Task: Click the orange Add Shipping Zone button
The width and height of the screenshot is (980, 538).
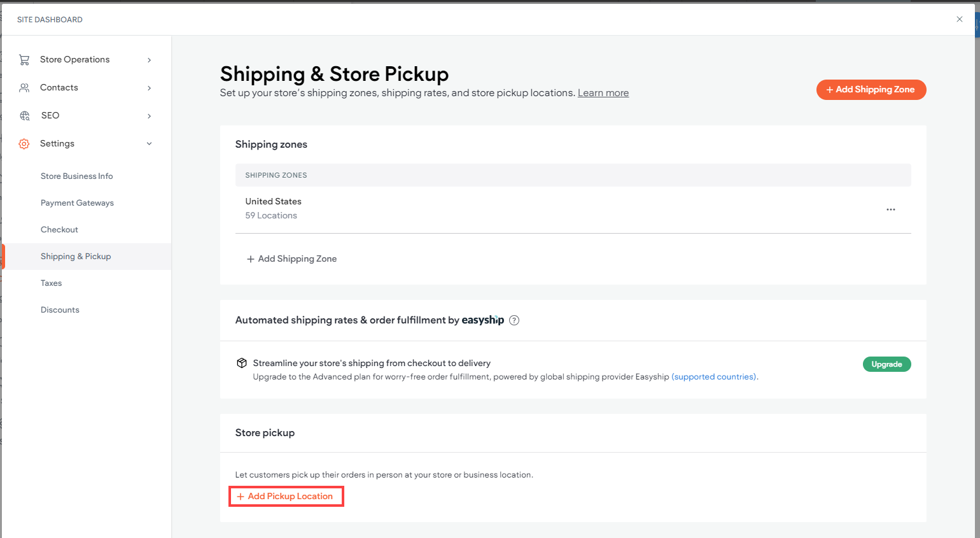Action: point(871,90)
